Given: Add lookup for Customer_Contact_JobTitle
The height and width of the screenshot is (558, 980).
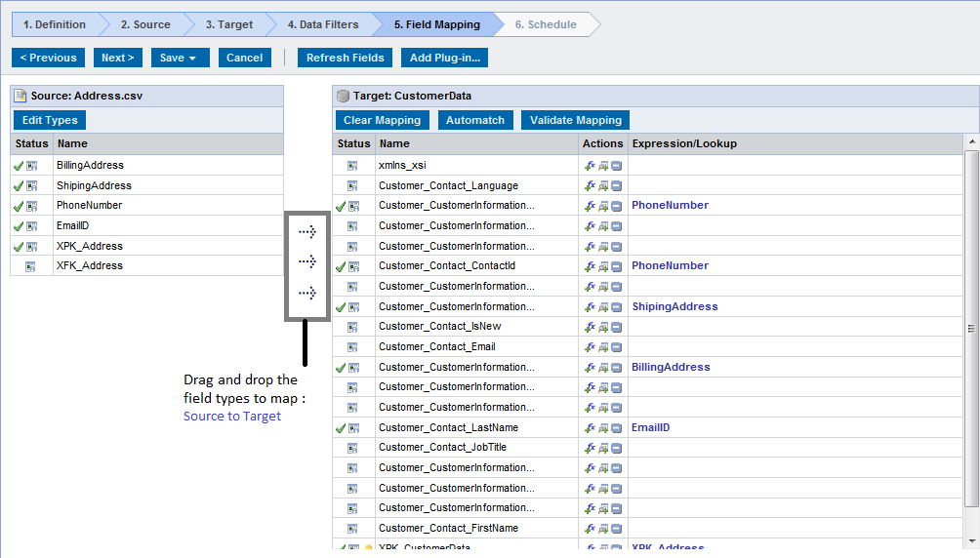Looking at the screenshot, I should click(603, 449).
